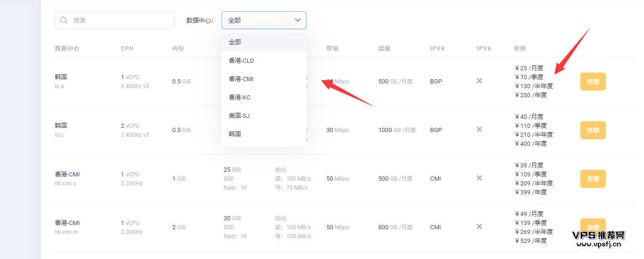Screen dimensions: 644x259
Task: Click the 带宽 column header
Action: [x=332, y=49]
